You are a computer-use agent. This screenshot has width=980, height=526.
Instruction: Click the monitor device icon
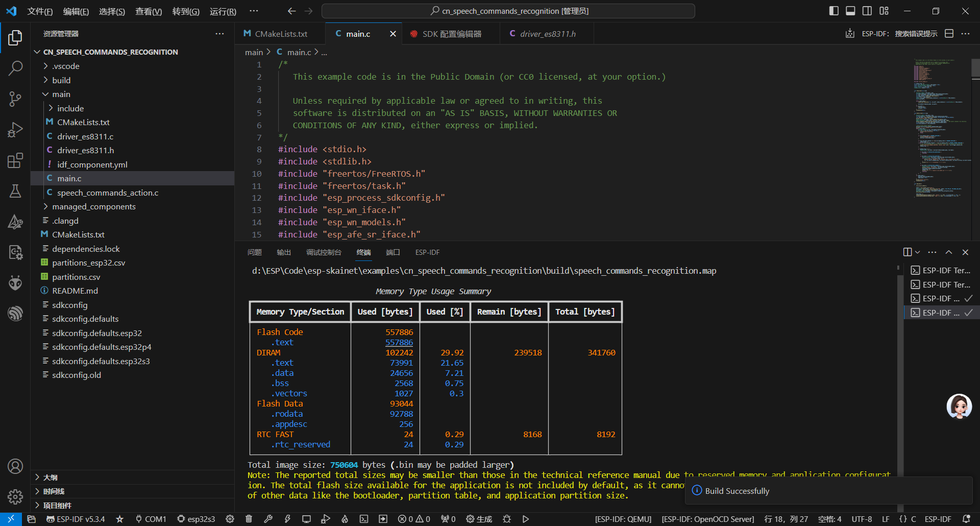[x=306, y=519]
